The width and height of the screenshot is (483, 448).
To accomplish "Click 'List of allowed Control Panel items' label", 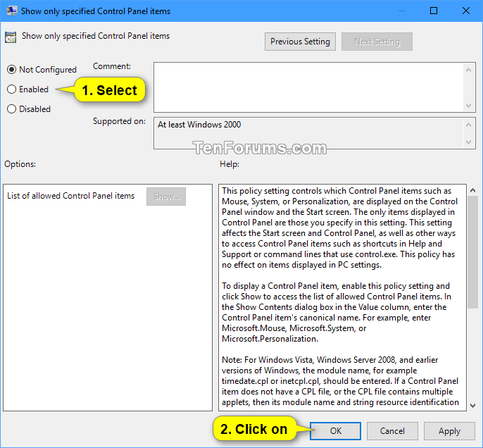I will (71, 196).
